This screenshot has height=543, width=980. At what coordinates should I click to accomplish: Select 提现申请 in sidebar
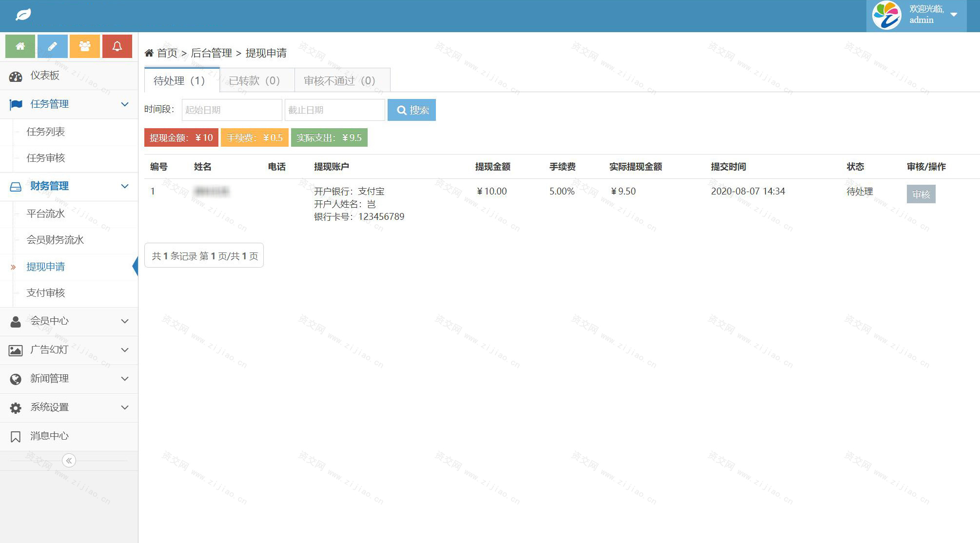[46, 267]
